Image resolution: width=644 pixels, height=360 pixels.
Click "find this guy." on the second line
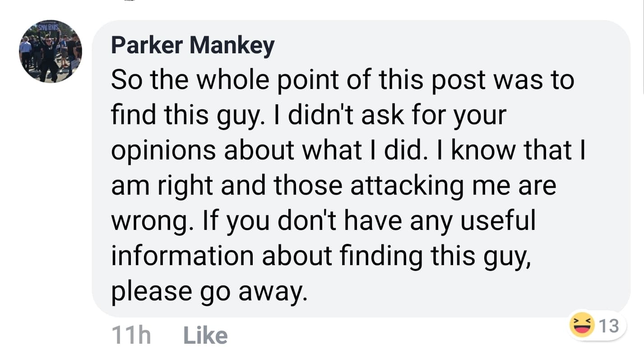[187, 115]
